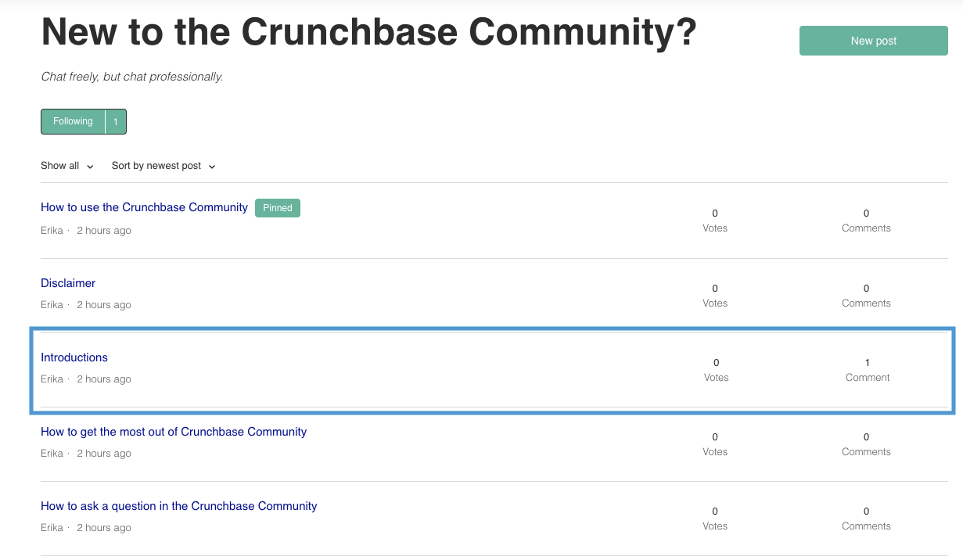
Task: Open How to use the Crunchbase Community post
Action: pos(144,207)
